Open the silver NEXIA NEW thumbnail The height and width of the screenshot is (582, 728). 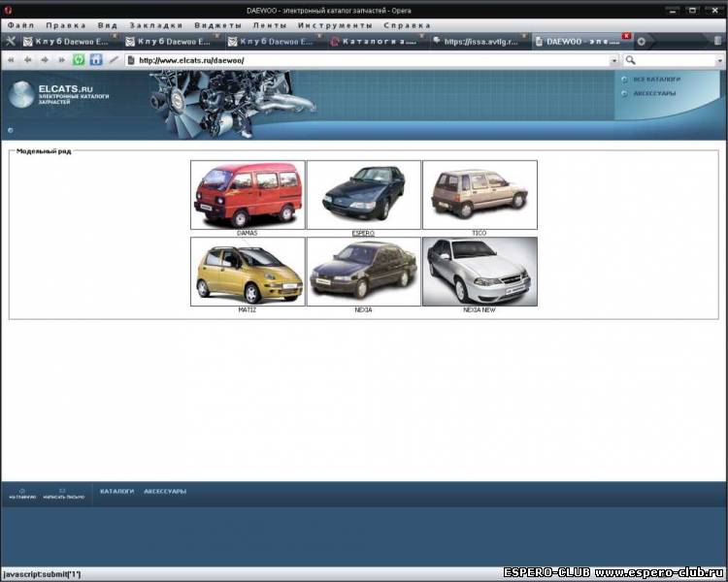[x=480, y=272]
